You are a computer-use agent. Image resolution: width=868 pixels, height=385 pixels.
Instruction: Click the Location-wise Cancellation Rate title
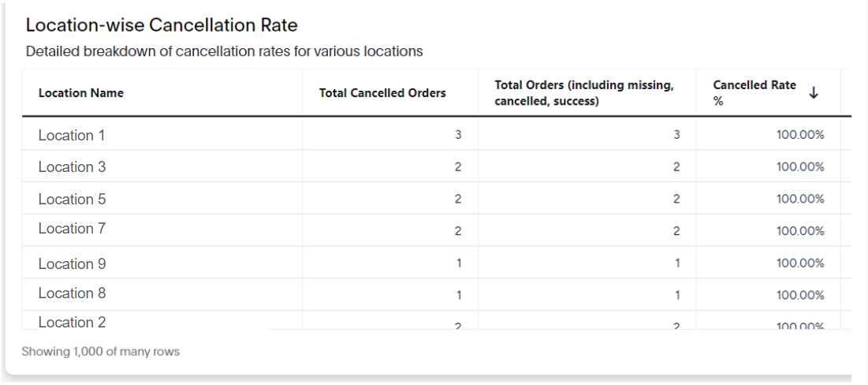[162, 25]
